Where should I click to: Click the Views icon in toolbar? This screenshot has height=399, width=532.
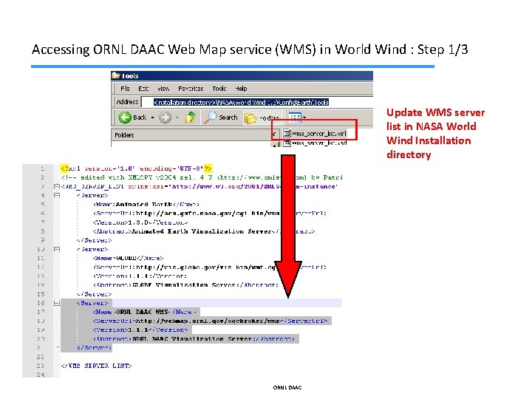[x=295, y=117]
